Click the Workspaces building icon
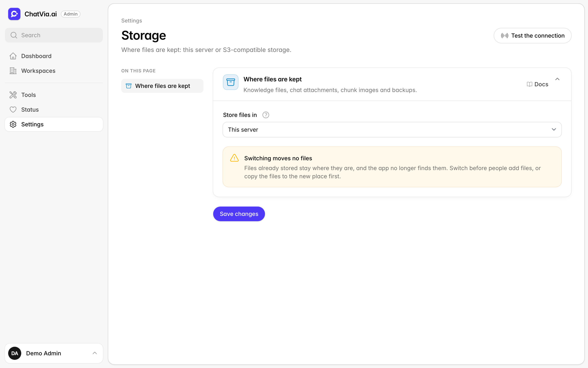This screenshot has height=368, width=588. (x=13, y=71)
